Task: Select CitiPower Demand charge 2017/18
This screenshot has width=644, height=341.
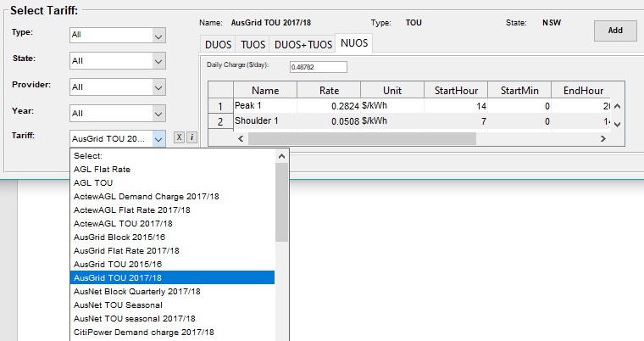Action: [173, 333]
